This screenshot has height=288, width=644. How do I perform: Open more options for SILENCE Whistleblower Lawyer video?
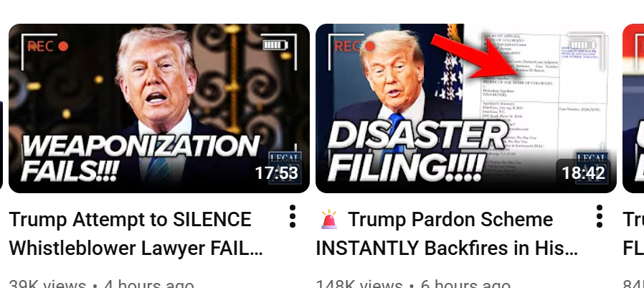tap(293, 216)
